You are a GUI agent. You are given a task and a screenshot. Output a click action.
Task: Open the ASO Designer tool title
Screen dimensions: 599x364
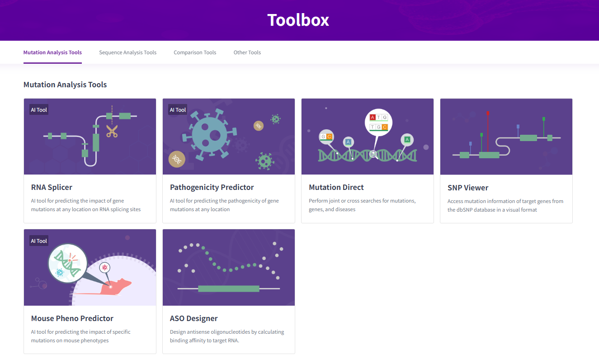pos(194,318)
